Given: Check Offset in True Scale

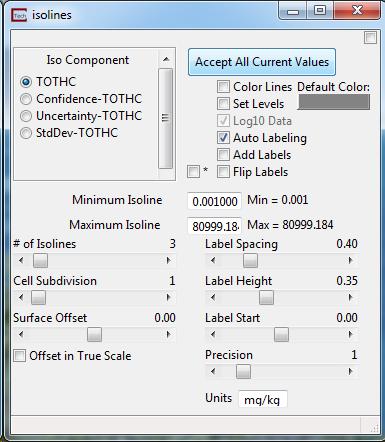Looking at the screenshot, I should pyautogui.click(x=19, y=355).
